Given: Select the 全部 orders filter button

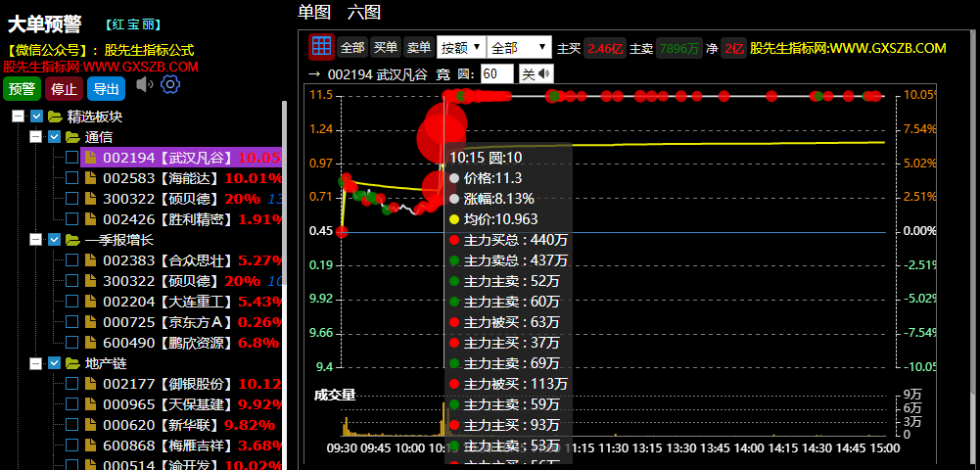Looking at the screenshot, I should pyautogui.click(x=351, y=48).
